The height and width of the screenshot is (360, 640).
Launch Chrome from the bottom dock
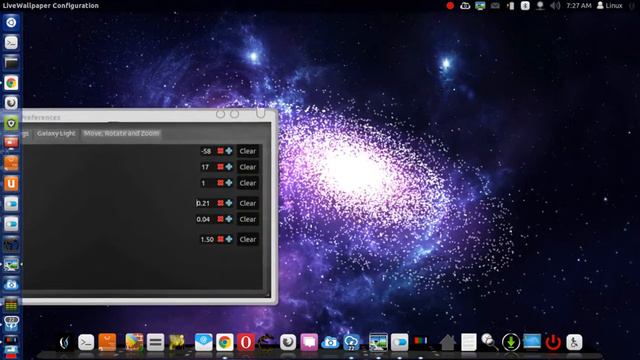point(224,342)
